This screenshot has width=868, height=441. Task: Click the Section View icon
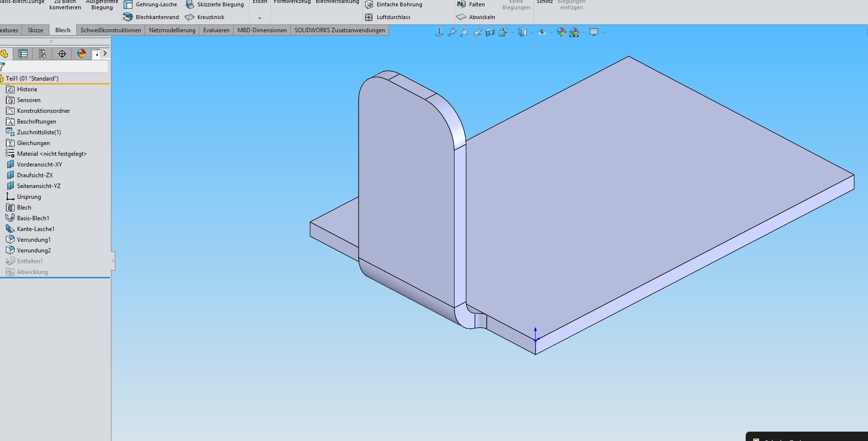click(490, 32)
